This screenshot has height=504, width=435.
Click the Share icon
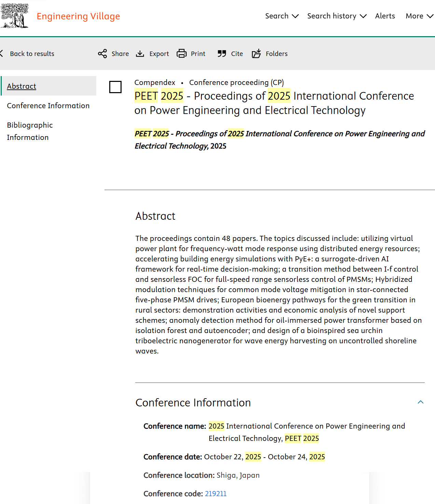(102, 54)
